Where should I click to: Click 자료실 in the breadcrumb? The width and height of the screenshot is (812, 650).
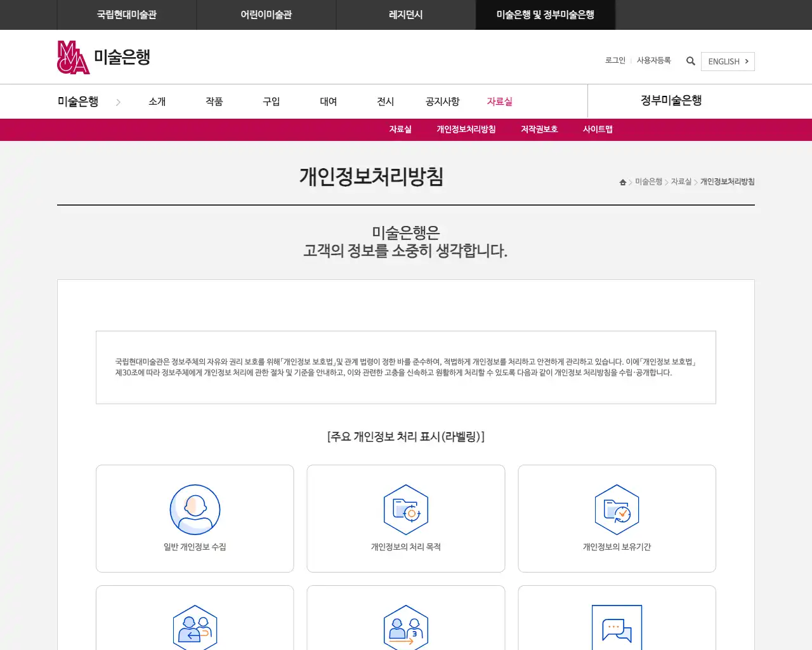point(681,182)
